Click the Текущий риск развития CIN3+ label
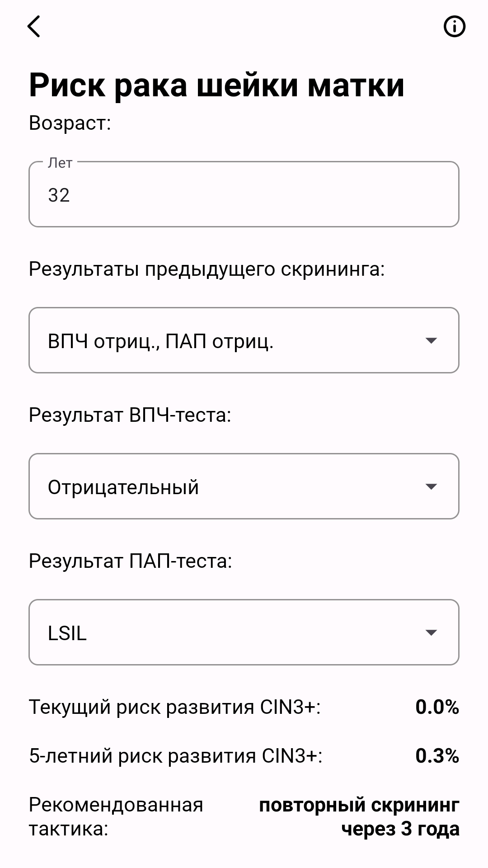Image resolution: width=488 pixels, height=868 pixels. (x=175, y=707)
